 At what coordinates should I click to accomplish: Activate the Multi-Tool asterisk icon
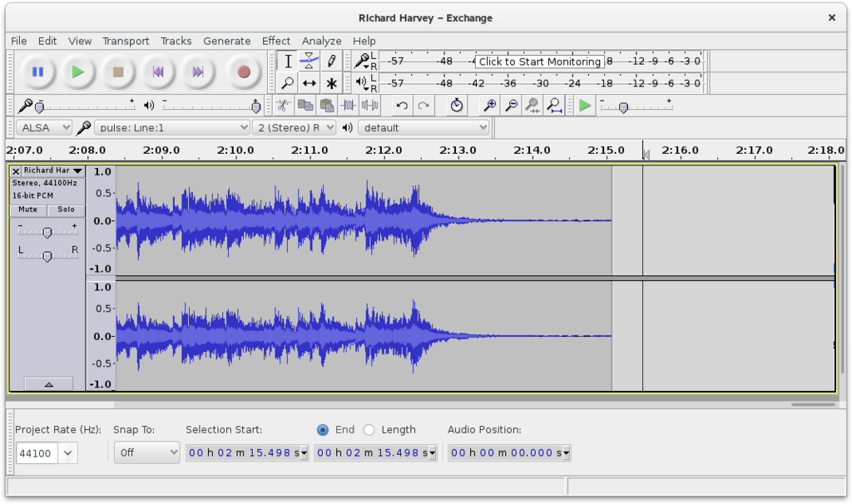tap(331, 83)
